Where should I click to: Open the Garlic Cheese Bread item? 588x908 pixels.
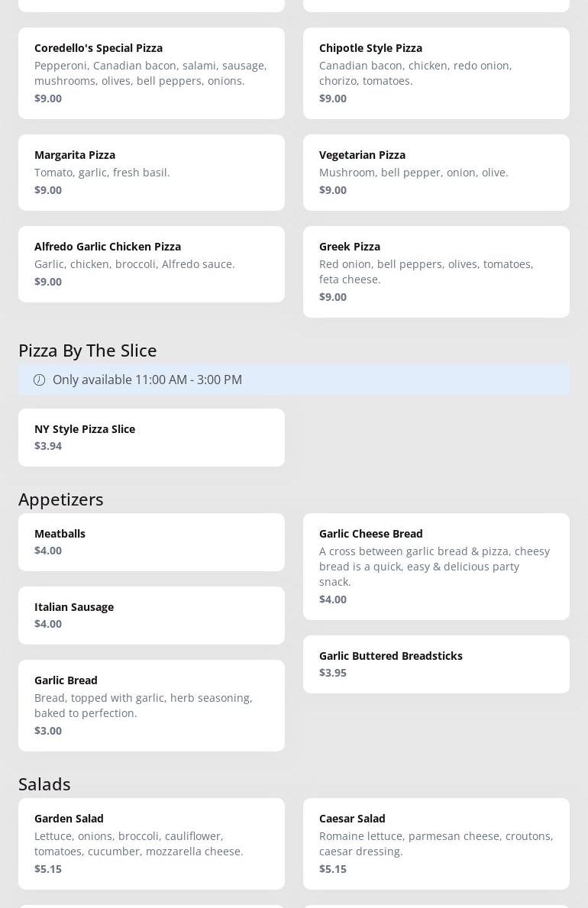point(436,567)
